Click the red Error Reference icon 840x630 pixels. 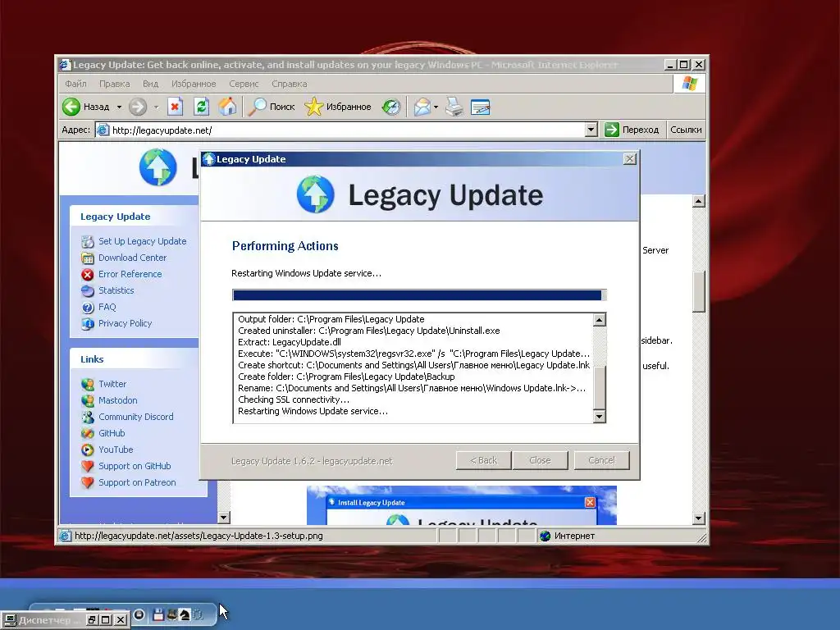88,274
